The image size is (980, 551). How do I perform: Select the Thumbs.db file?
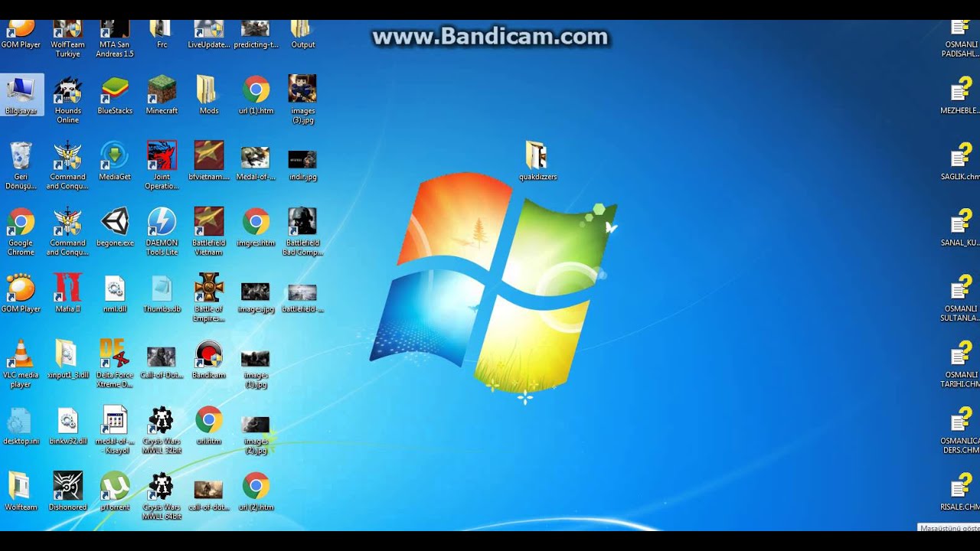[x=162, y=293]
